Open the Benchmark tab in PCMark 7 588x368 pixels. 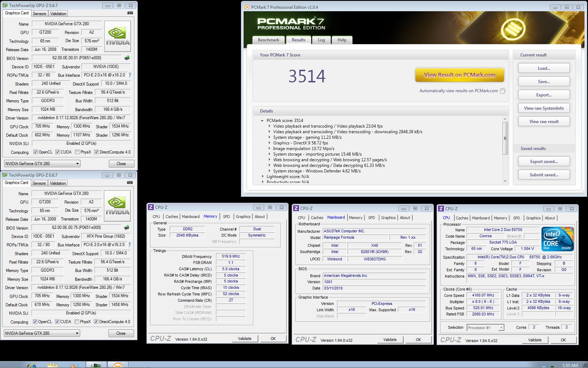pyautogui.click(x=268, y=40)
